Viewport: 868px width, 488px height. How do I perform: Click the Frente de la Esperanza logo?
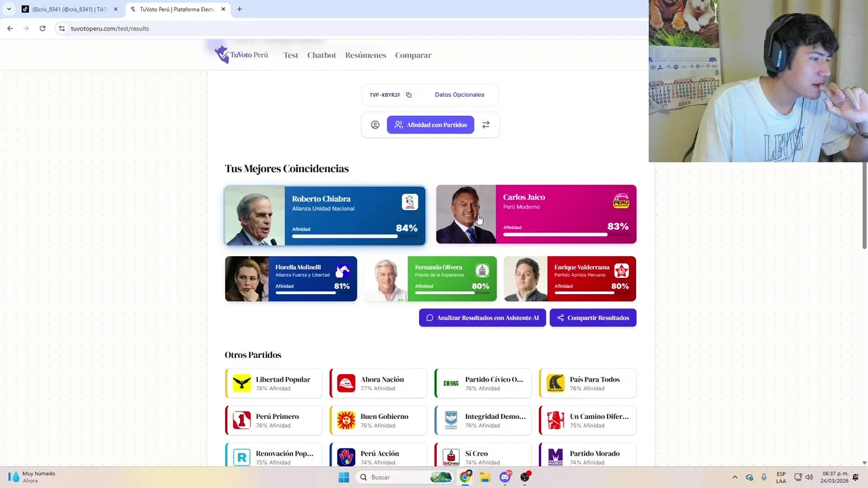(x=482, y=271)
